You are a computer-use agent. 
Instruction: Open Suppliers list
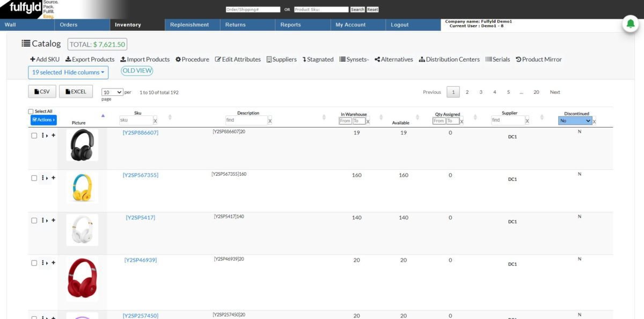[x=282, y=60]
